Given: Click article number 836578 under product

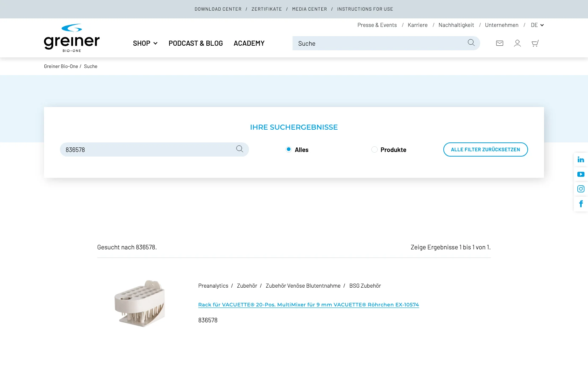Looking at the screenshot, I should pos(208,320).
